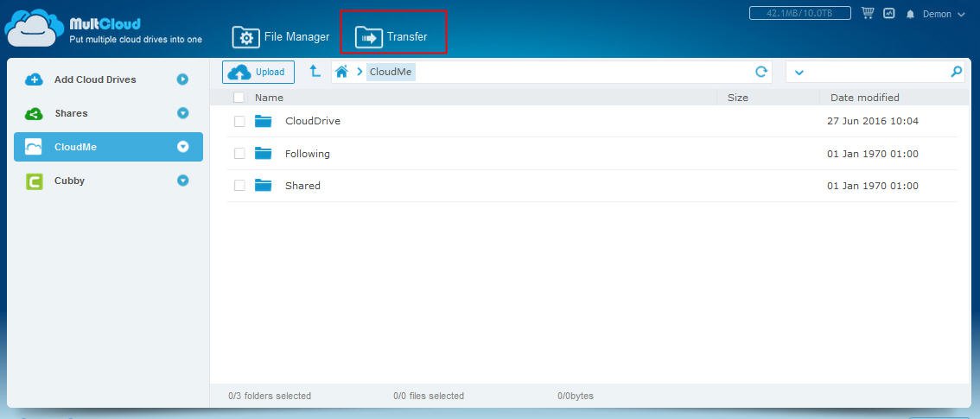Click the 0/0bytes status text

pyautogui.click(x=576, y=396)
